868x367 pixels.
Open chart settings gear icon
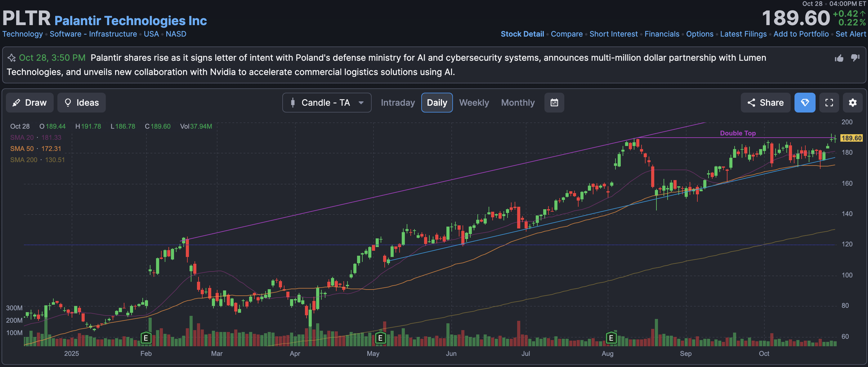[x=852, y=103]
